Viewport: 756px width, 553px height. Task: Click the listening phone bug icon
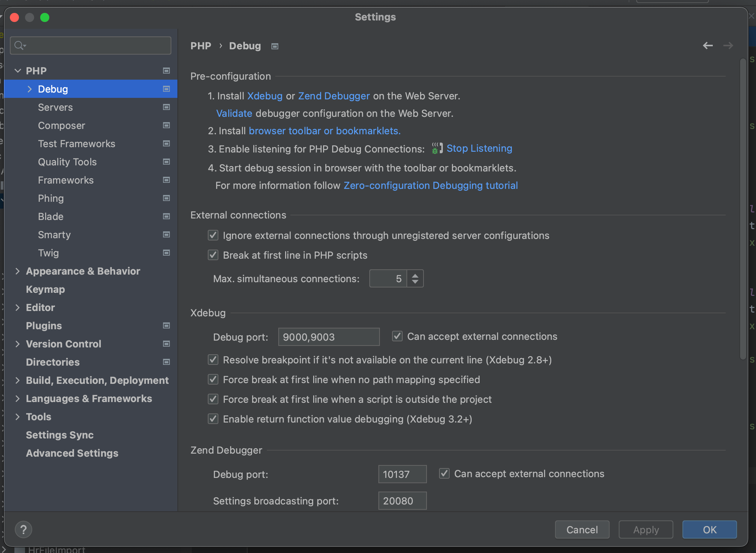click(x=437, y=148)
